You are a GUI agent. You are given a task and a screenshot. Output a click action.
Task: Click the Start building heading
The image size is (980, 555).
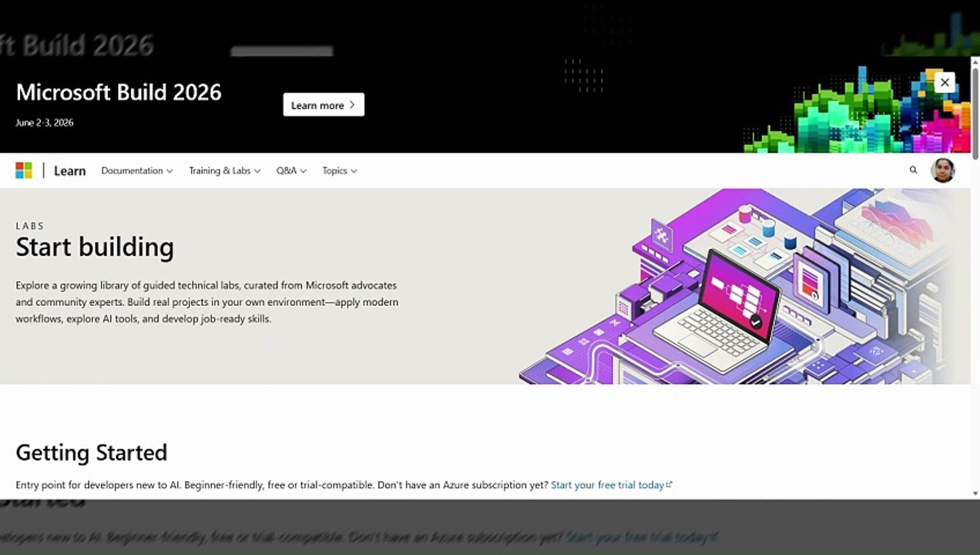(x=95, y=247)
